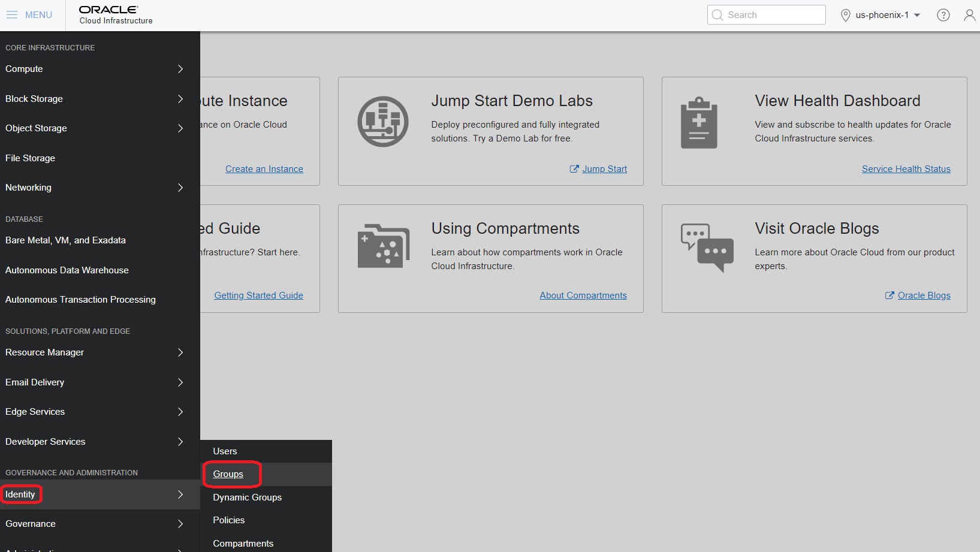Click the CORE INFRASTRUCTURE section label

tap(50, 48)
